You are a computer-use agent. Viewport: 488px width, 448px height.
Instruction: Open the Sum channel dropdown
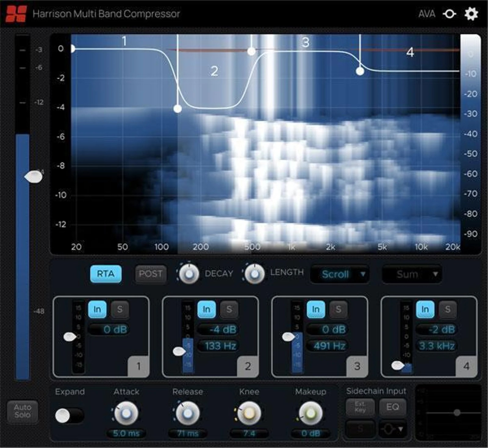411,274
